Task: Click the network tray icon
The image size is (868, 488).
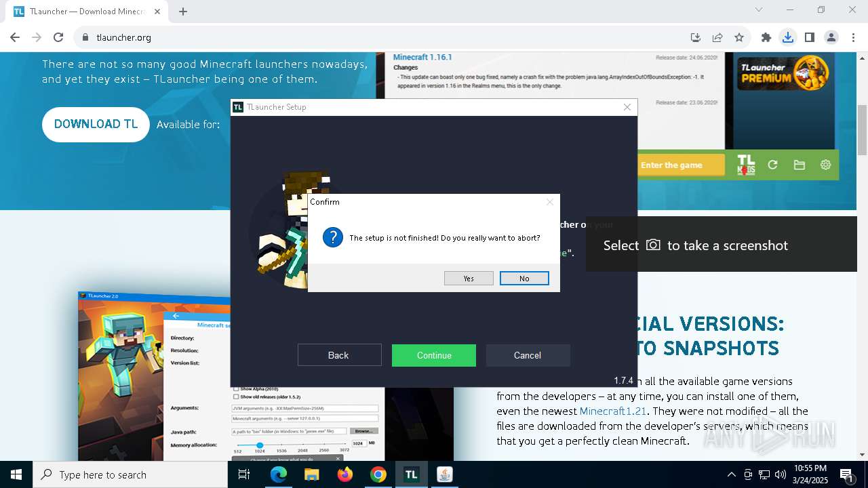Action: [x=764, y=474]
